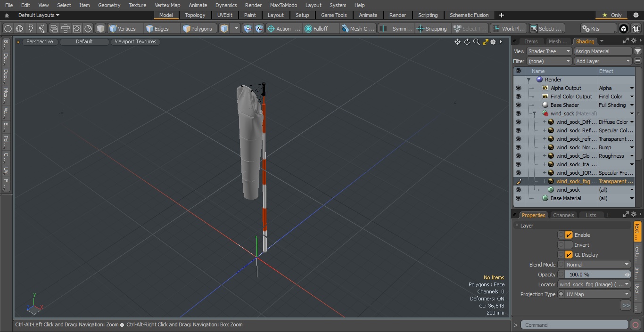Image resolution: width=644 pixels, height=332 pixels.
Task: Click the record circle button beside Command field
Action: [635, 325]
